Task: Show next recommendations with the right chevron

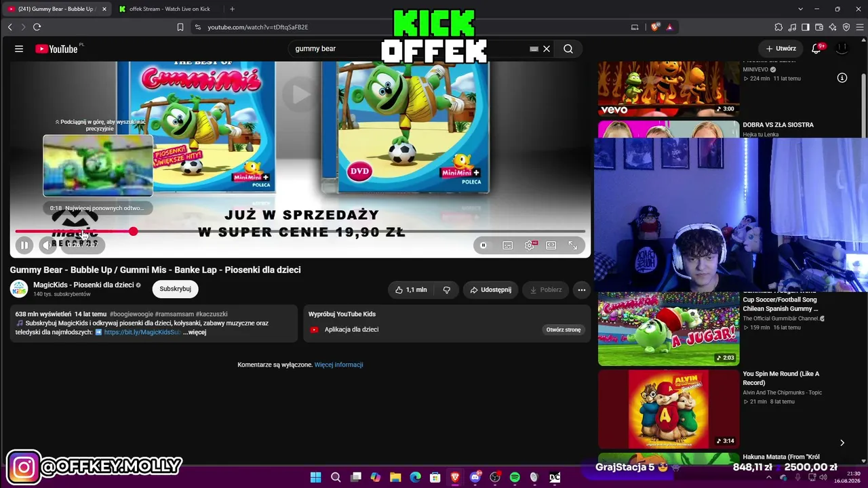Action: [842, 443]
